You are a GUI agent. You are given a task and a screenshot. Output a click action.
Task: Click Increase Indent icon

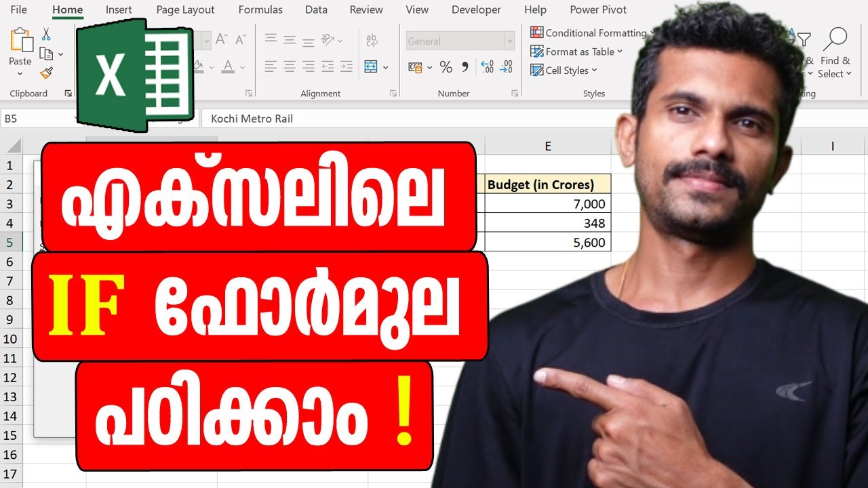[x=346, y=66]
